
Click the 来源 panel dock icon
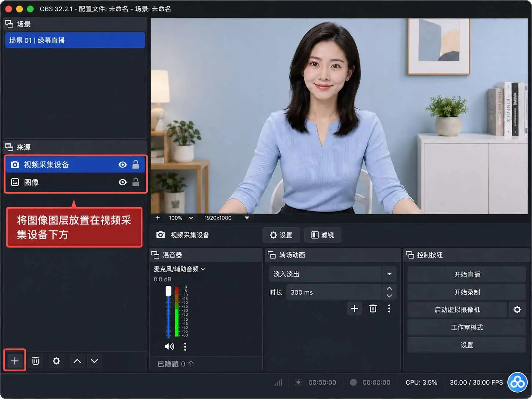pos(9,147)
